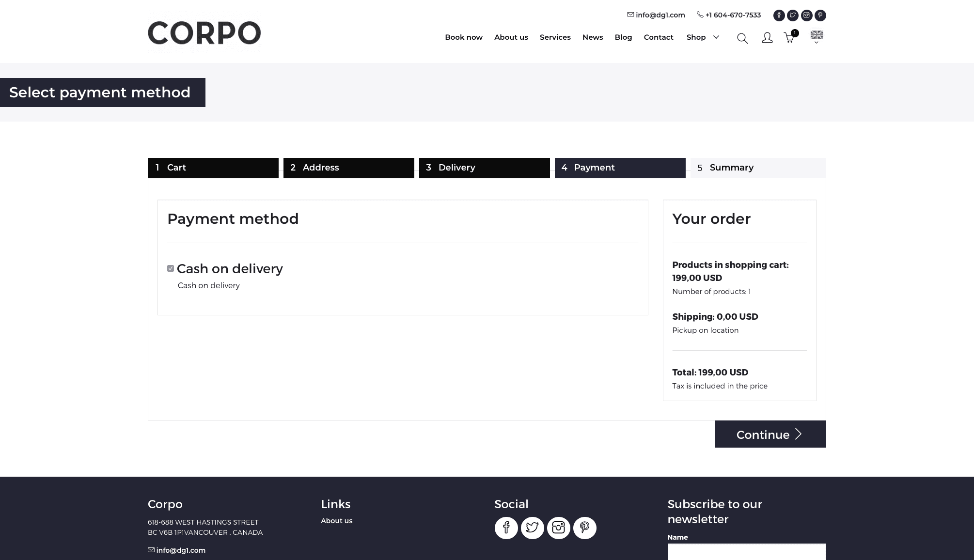
Task: Click the CORPO logo
Action: point(204,33)
